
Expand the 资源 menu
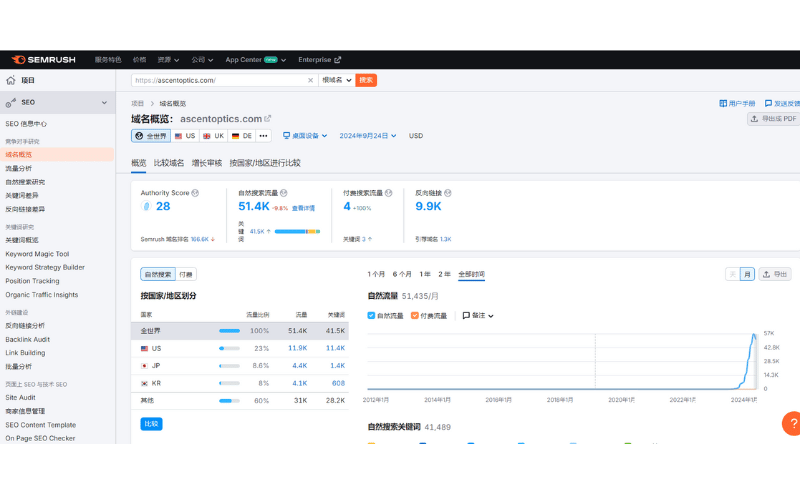(168, 60)
